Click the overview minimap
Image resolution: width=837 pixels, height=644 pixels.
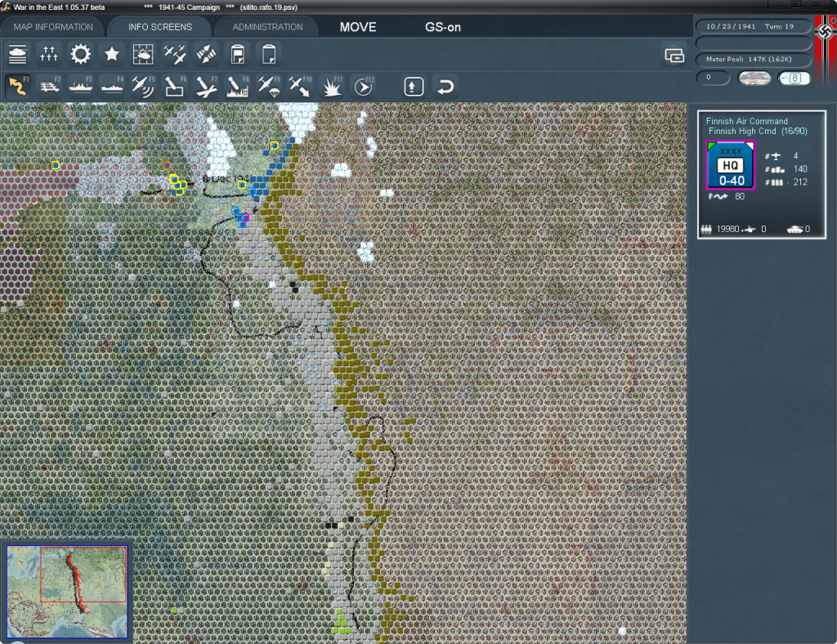pos(67,591)
